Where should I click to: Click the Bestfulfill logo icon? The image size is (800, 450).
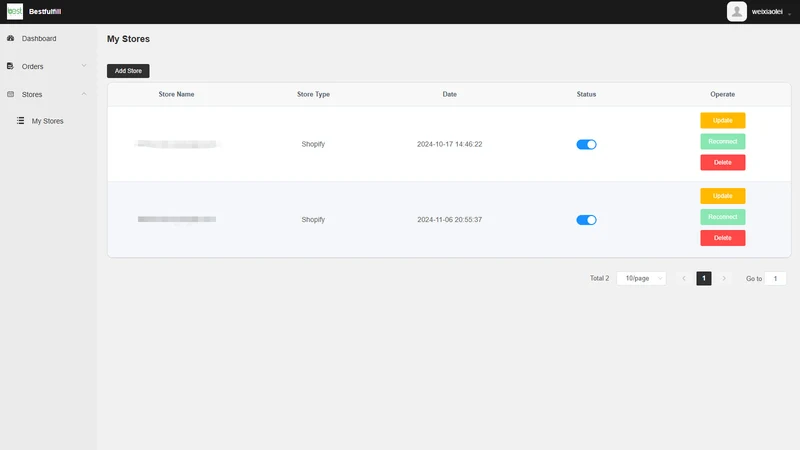(15, 11)
